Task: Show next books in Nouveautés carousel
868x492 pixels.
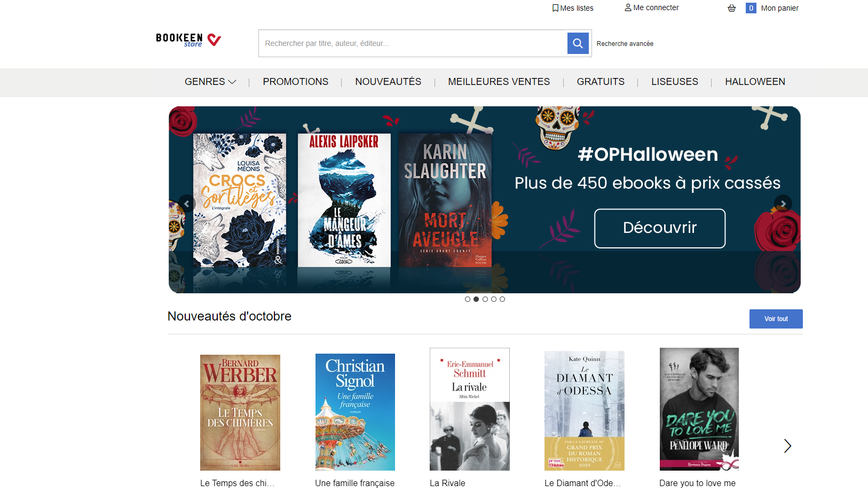Action: click(787, 446)
